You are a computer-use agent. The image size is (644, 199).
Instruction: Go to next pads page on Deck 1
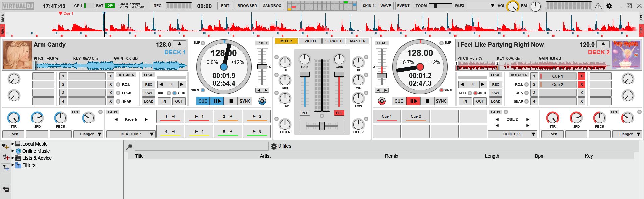pos(146,119)
